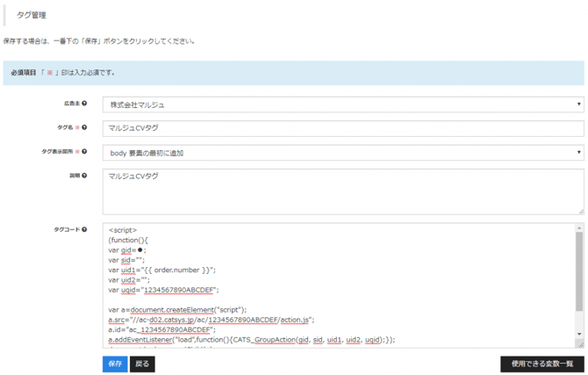
Task: Click the var gid code line
Action: point(127,250)
